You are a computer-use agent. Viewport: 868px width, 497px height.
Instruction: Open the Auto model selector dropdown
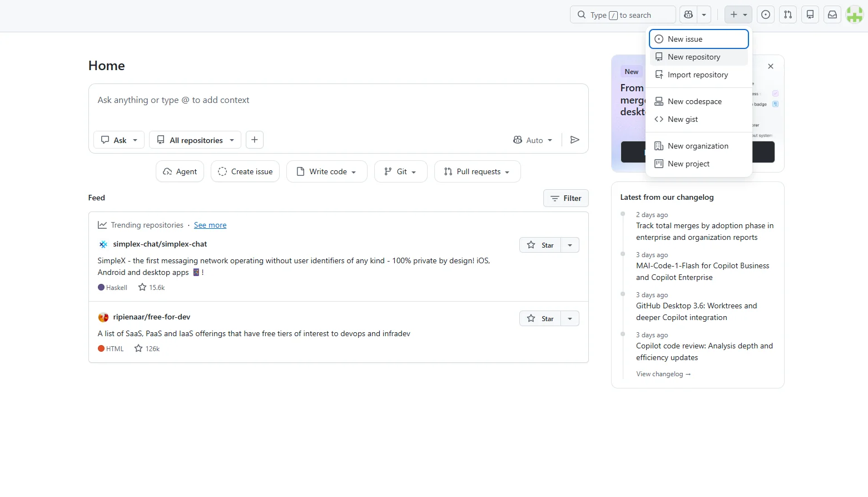point(533,140)
